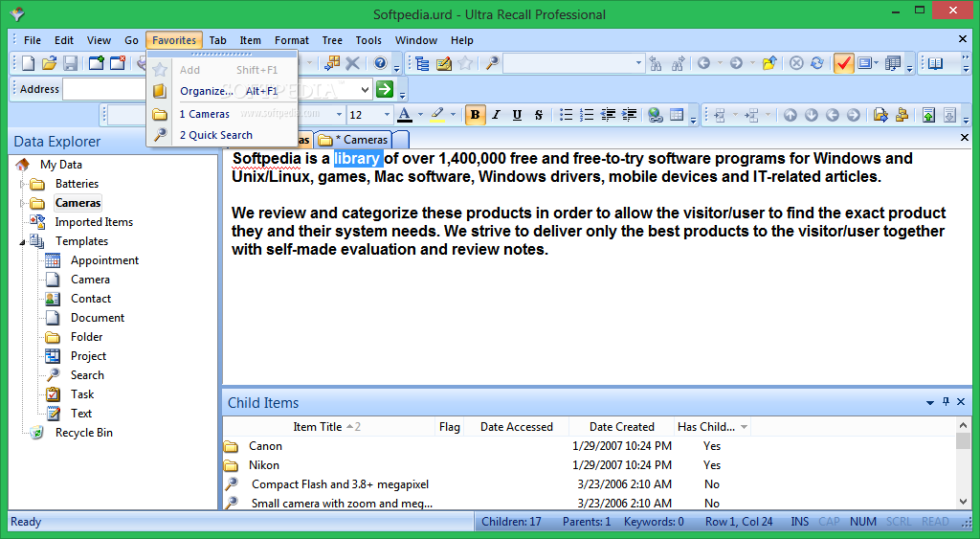Apply numbered list formatting
This screenshot has height=539, width=980.
coord(587,115)
